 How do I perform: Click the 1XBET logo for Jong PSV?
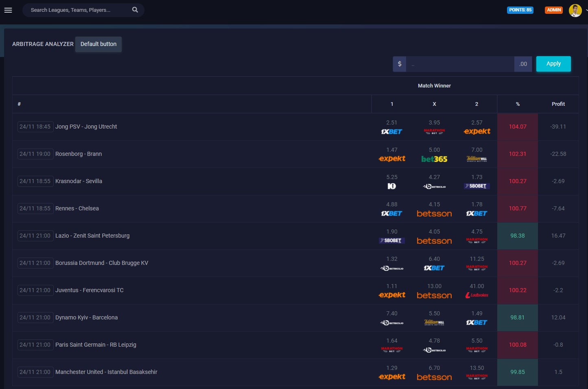[391, 132]
